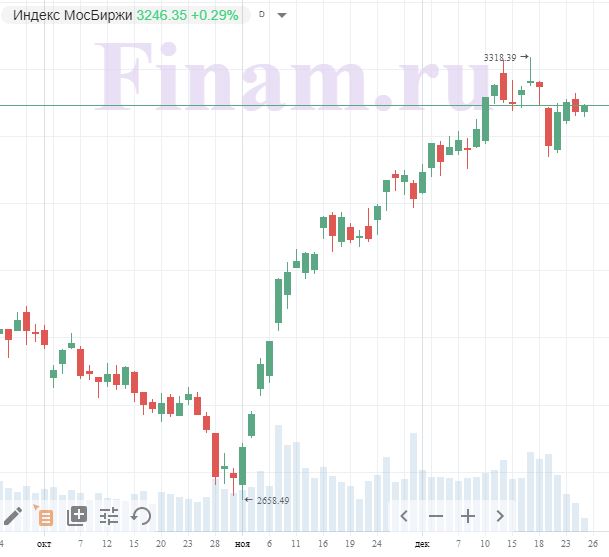Select the pencil drawing tool
609x557 pixels.
pos(13,516)
